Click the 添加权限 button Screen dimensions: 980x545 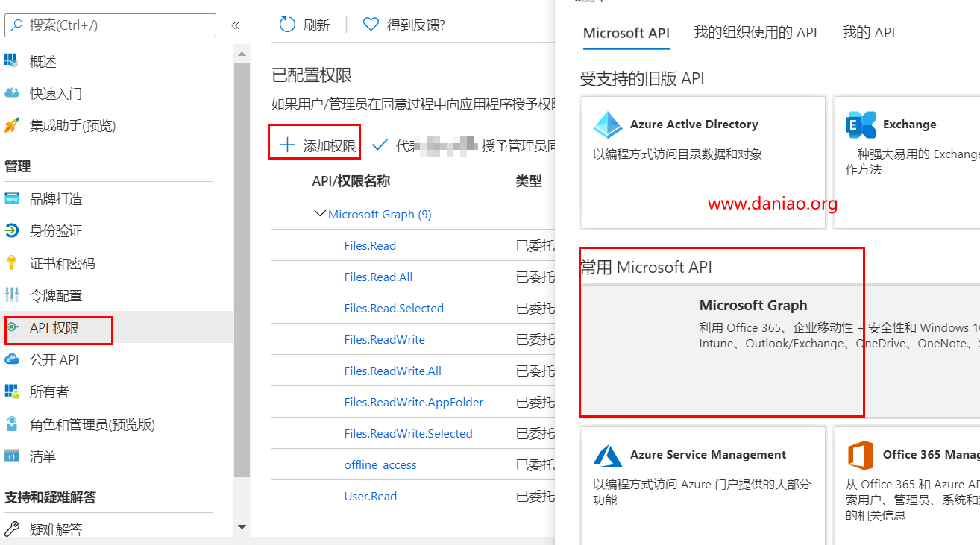click(317, 145)
